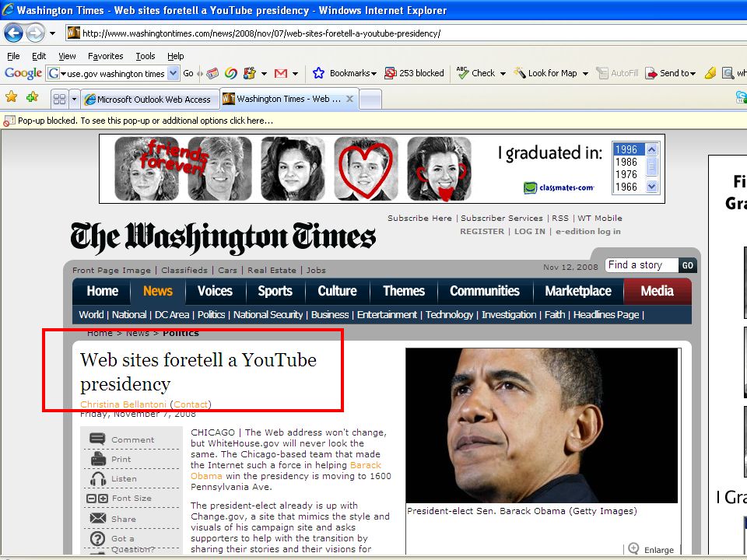Viewport: 747px width, 560px height.
Task: Click the Barack Obama photo thumbnail
Action: point(542,425)
